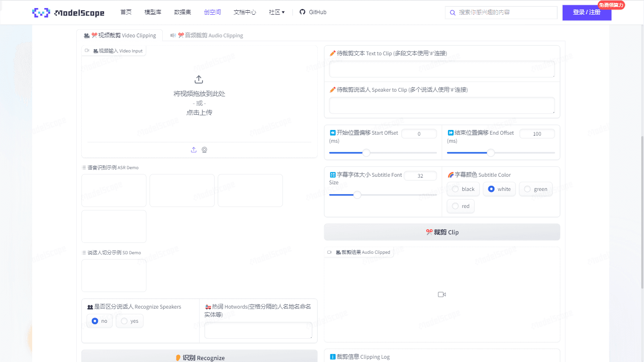The width and height of the screenshot is (644, 362).
Task: Choose black subtitle color
Action: (x=463, y=189)
